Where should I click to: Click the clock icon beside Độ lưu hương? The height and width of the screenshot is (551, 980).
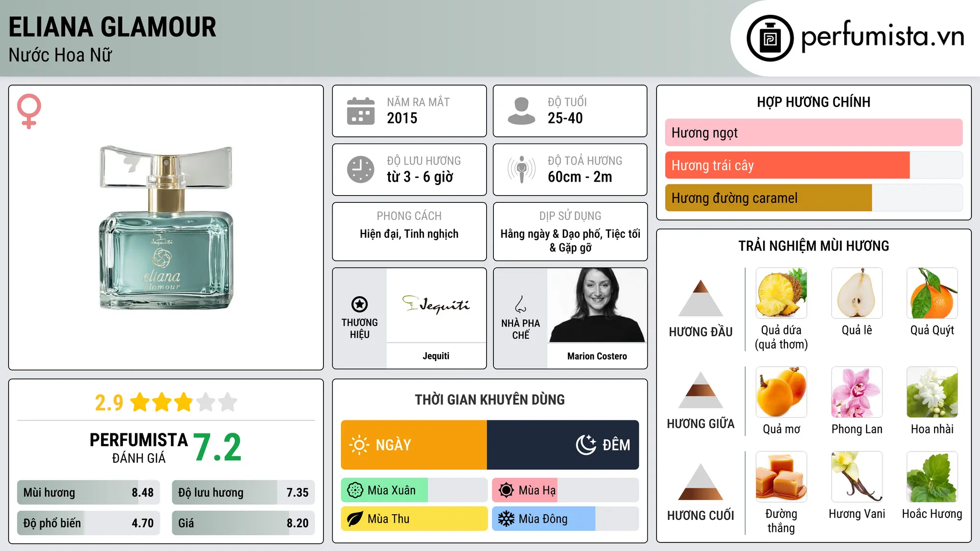361,169
